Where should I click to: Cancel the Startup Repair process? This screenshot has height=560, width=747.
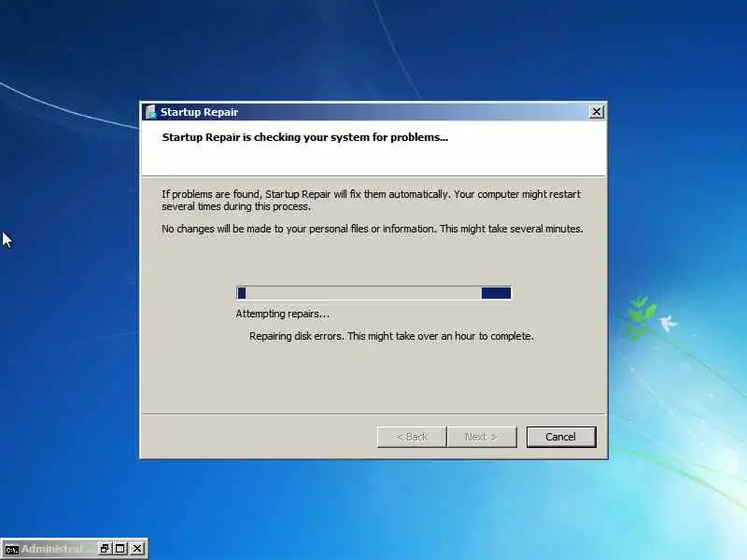click(x=561, y=437)
